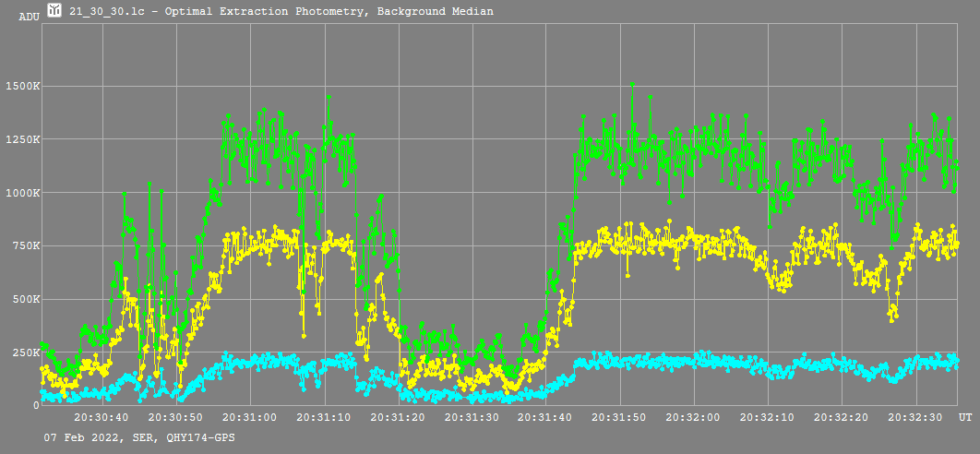The width and height of the screenshot is (980, 454).
Task: Click the footer text 07 Feb 2022, SER, QHY174-GPS
Action: tap(138, 437)
